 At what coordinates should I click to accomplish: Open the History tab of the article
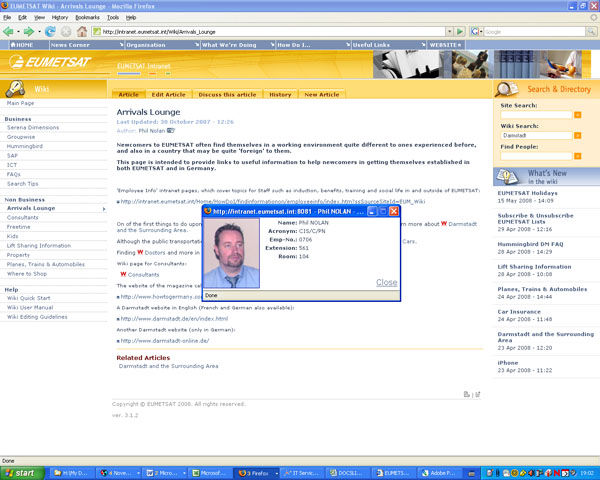tap(280, 94)
